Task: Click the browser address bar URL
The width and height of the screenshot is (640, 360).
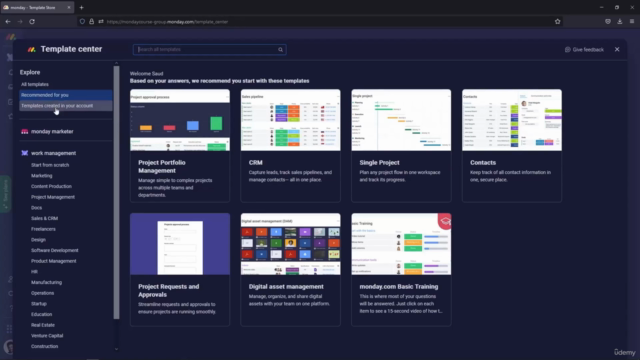Action: click(x=167, y=22)
